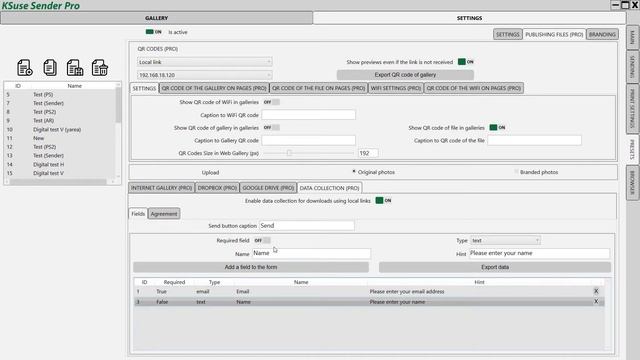Click the Hint input box

coord(539,253)
